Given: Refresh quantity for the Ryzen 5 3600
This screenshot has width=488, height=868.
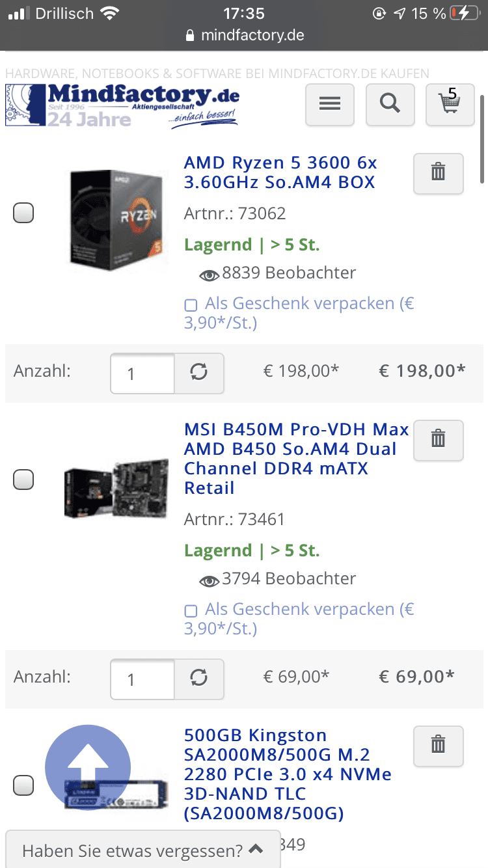Looking at the screenshot, I should pyautogui.click(x=199, y=373).
